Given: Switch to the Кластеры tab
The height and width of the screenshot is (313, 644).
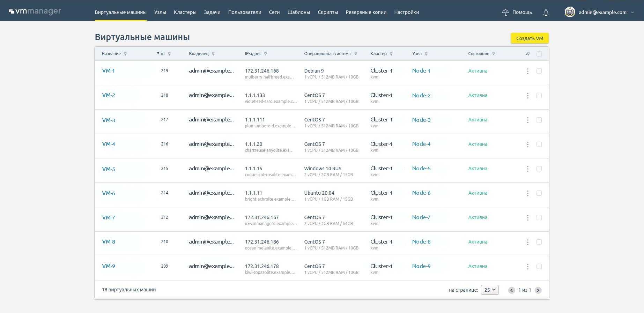Looking at the screenshot, I should [185, 12].
